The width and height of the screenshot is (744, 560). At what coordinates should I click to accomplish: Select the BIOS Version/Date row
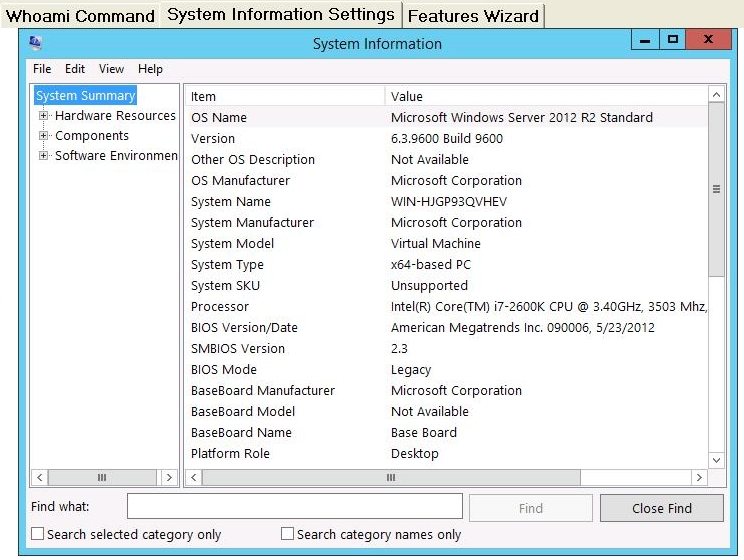coord(446,327)
